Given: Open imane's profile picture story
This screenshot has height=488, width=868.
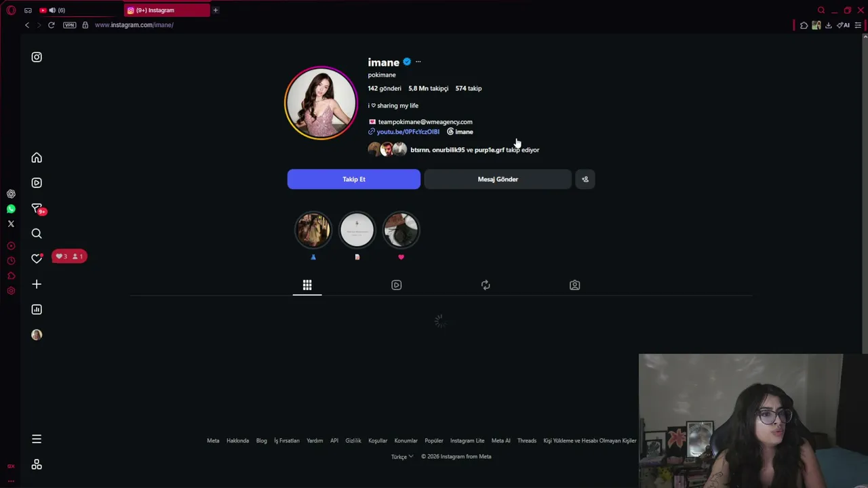Looking at the screenshot, I should coord(321,102).
